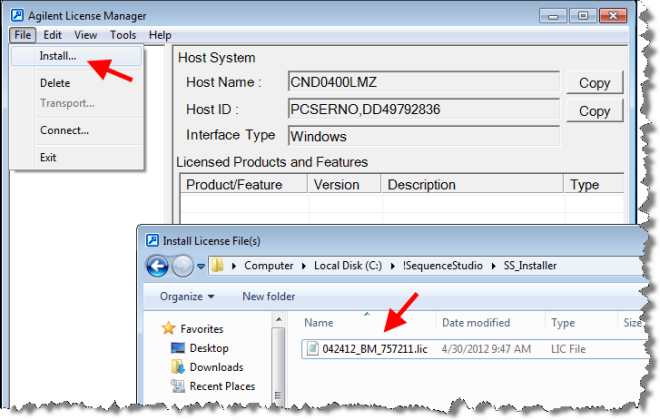Screen dimensions: 660x420
Task: Click the LIC File type cell
Action: [x=568, y=349]
